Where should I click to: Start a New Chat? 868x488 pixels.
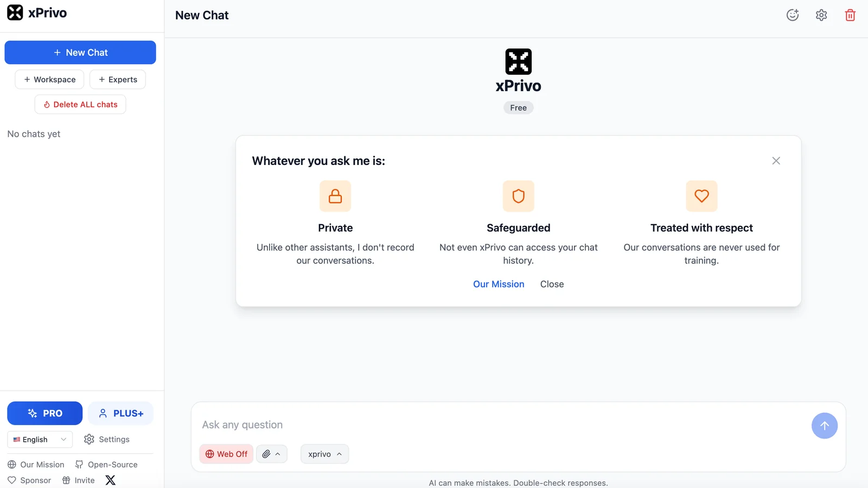click(80, 53)
